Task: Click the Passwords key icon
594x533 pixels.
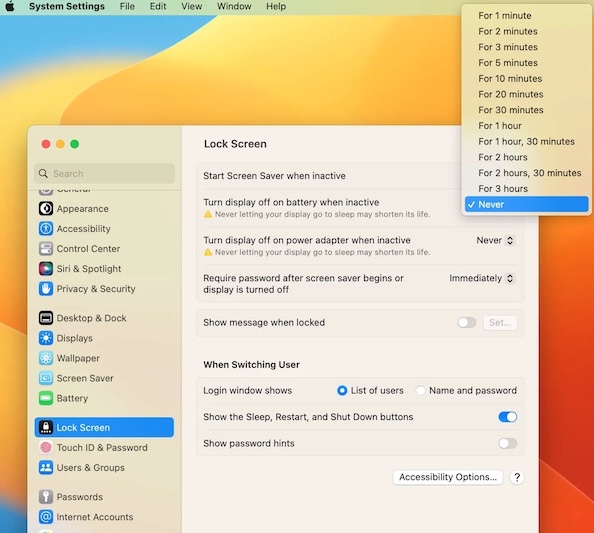Action: [46, 497]
